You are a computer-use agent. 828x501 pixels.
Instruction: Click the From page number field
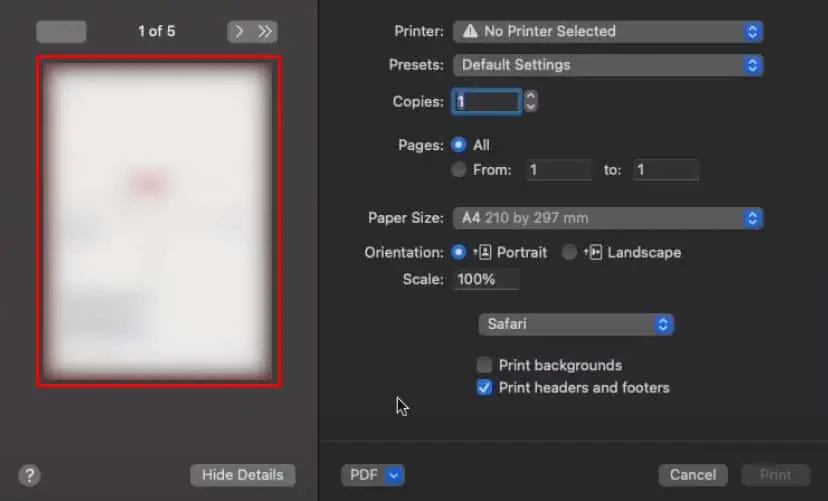coord(559,170)
